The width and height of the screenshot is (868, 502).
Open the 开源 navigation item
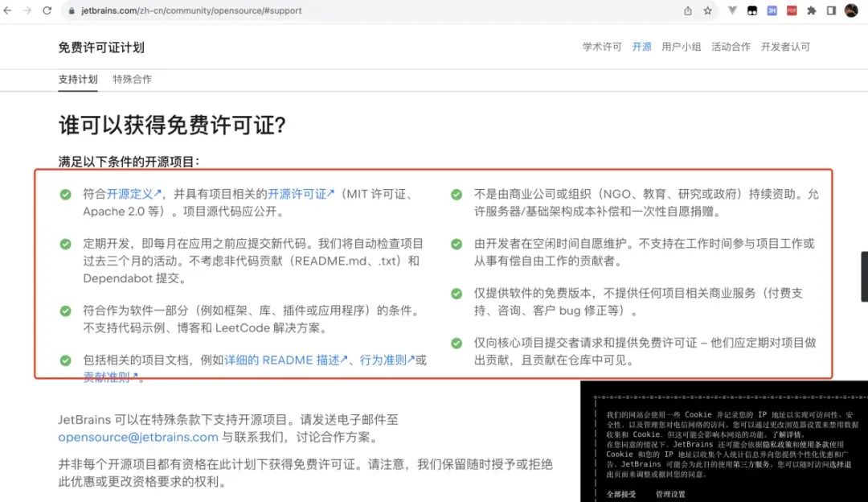coord(641,47)
